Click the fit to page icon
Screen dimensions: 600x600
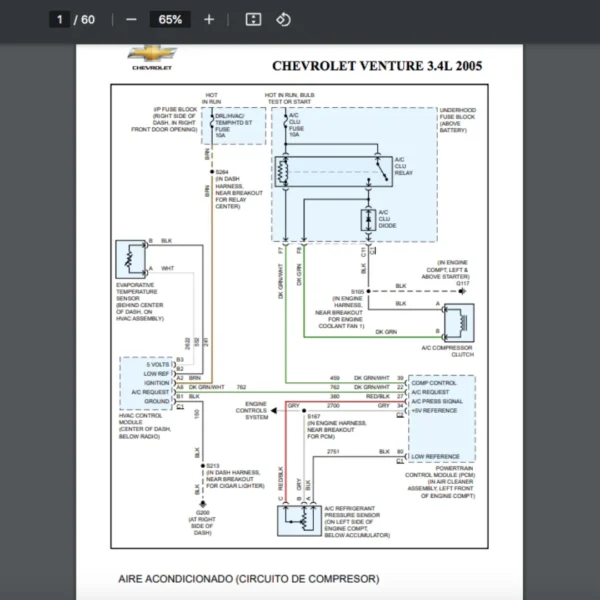tap(254, 19)
